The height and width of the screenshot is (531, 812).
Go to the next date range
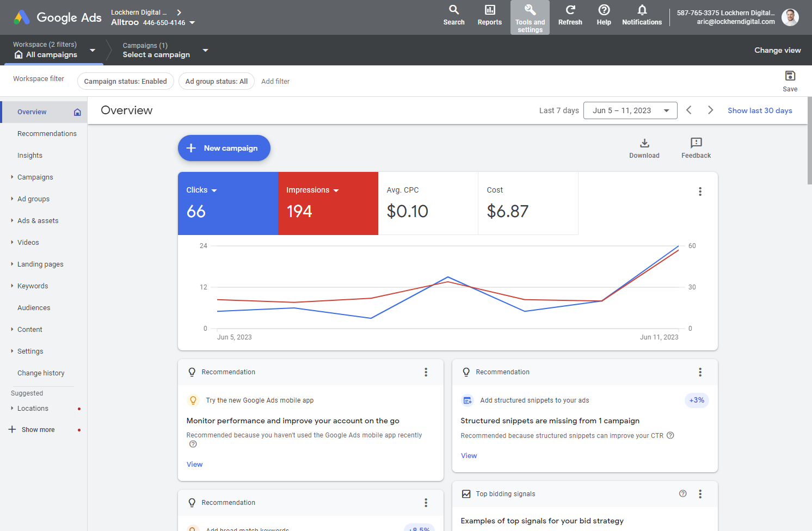click(x=710, y=110)
